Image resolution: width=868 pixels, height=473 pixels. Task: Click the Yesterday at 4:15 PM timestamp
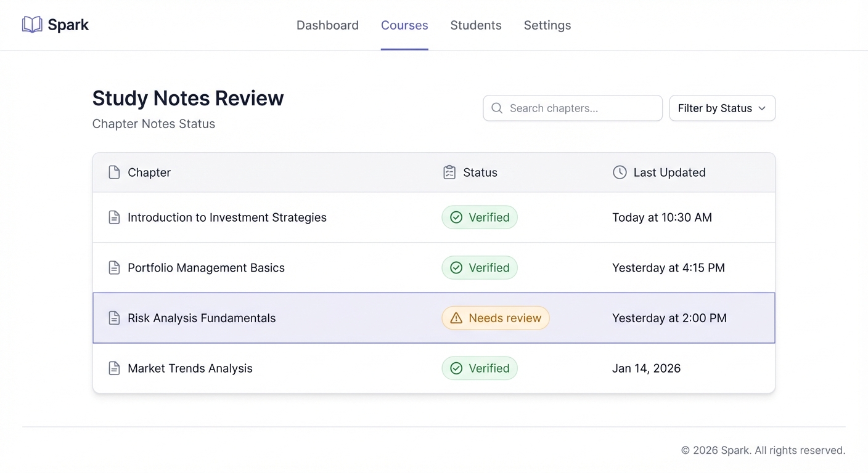[668, 268]
